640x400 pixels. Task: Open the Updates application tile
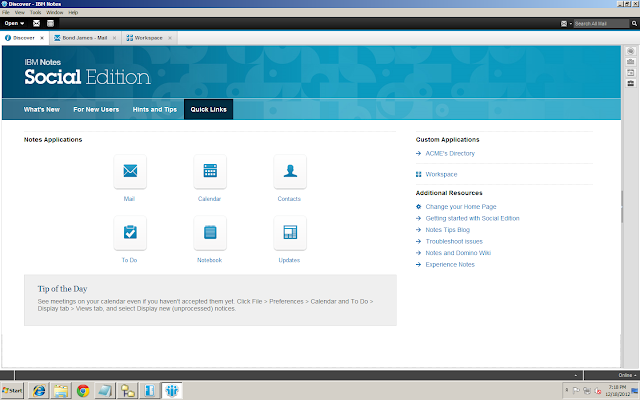click(x=290, y=233)
